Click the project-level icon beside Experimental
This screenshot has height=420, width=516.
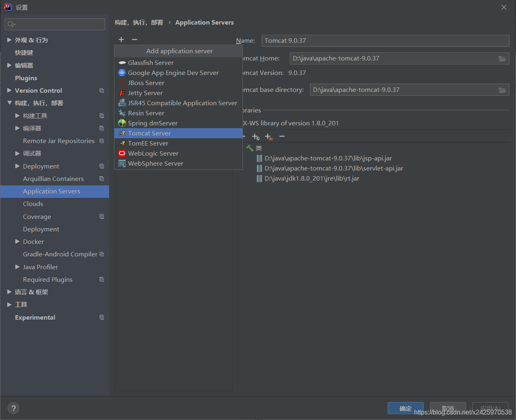(102, 317)
